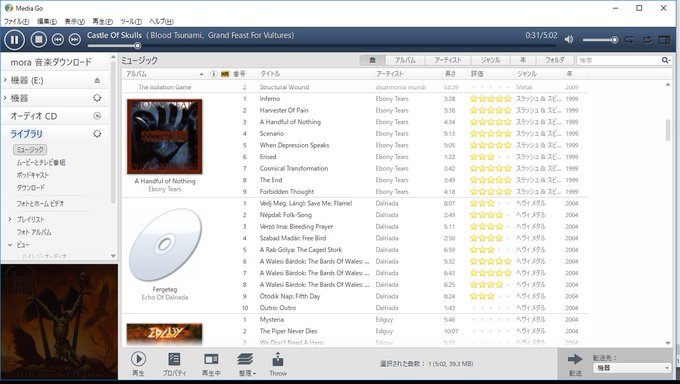
Task: Open the 表示 menu
Action: point(75,21)
